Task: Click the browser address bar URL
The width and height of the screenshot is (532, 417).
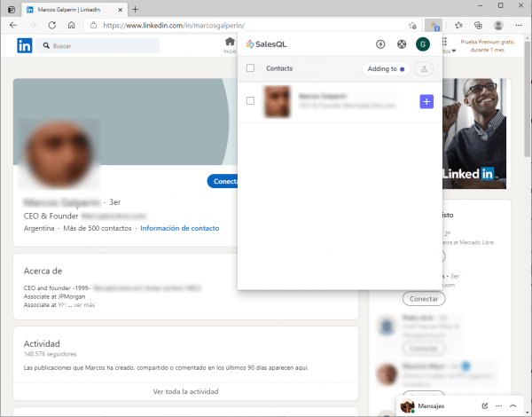Action: point(174,26)
